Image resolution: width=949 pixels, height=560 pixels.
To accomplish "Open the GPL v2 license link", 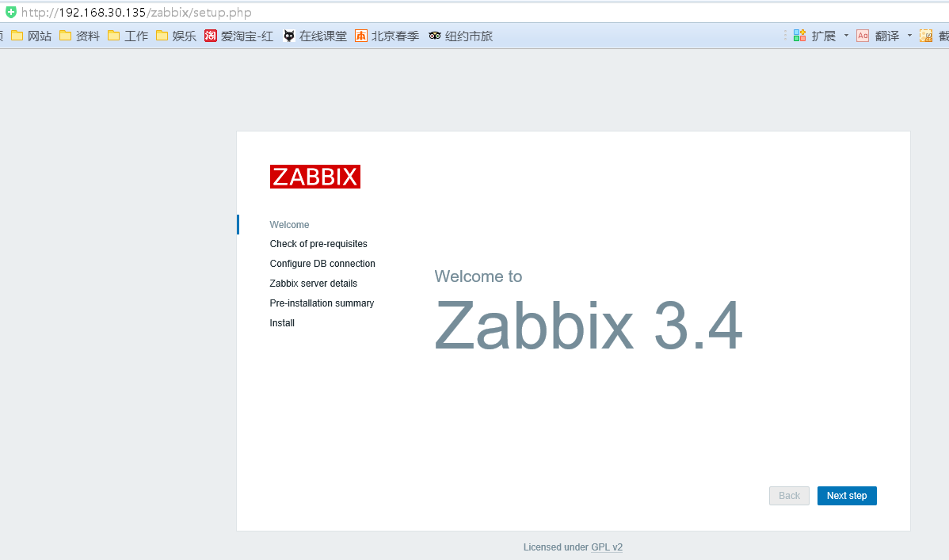I will (x=607, y=547).
